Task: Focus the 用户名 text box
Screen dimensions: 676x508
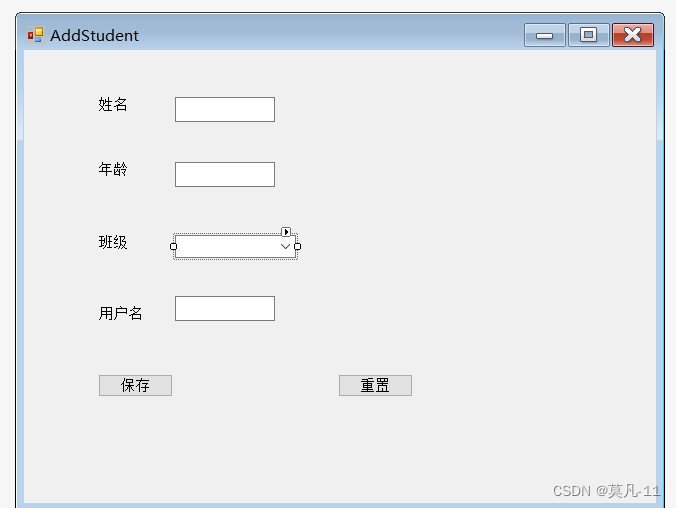Action: point(225,308)
